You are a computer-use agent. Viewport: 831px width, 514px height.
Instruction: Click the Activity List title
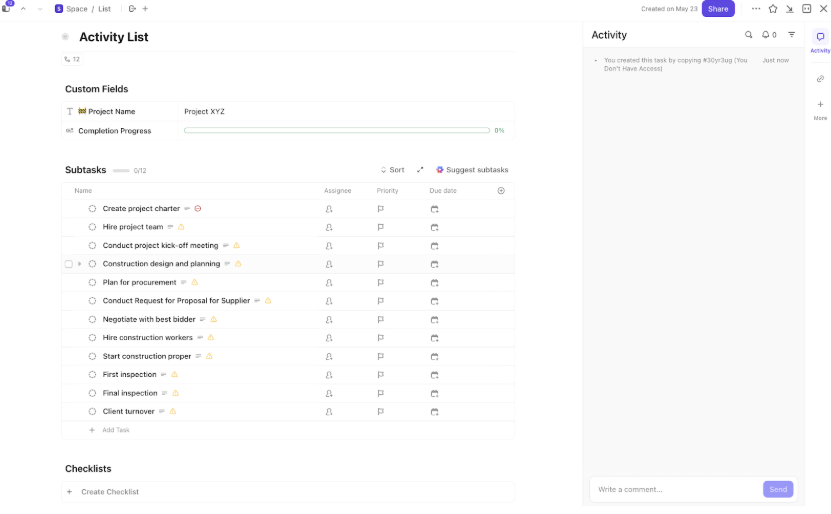tap(113, 37)
